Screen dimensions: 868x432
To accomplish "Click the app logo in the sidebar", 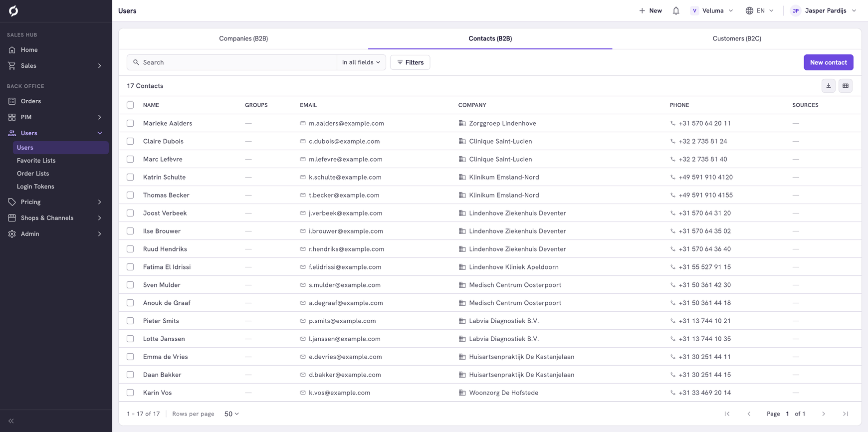I will point(13,10).
